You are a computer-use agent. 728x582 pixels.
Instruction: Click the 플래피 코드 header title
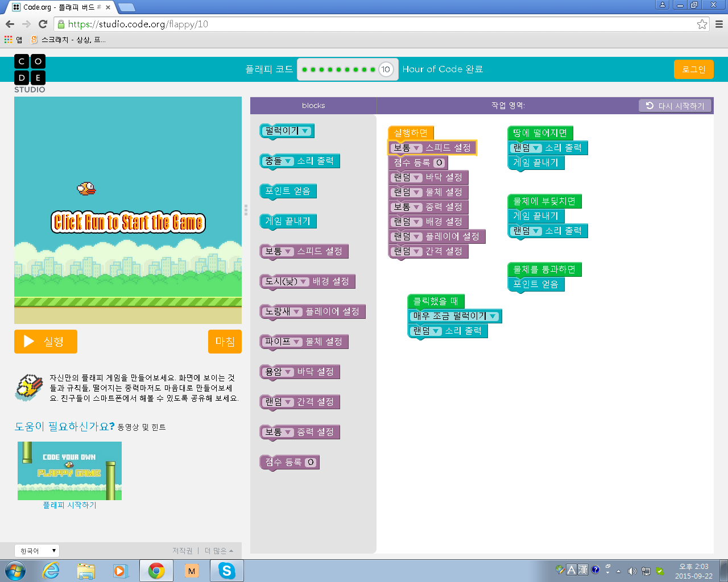269,69
